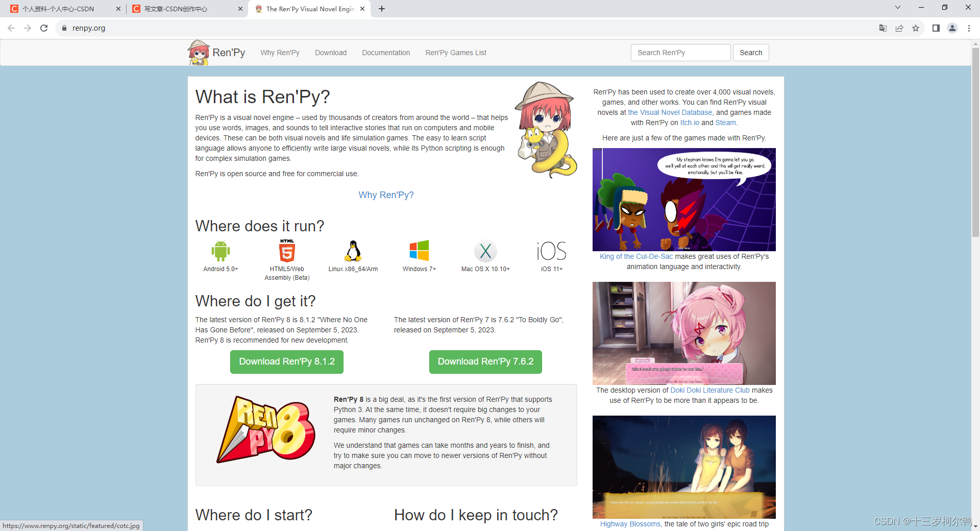Screen dimensions: 980x531
Task: Click the Where do I start? heading
Action: 254,515
